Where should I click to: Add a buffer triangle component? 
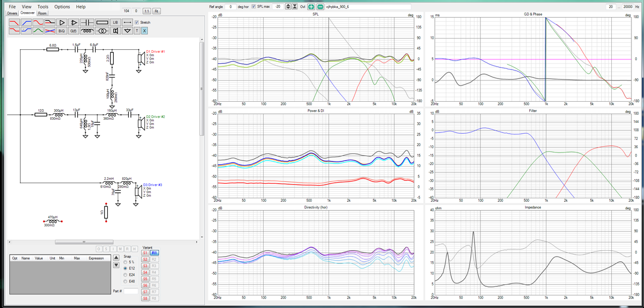[62, 23]
